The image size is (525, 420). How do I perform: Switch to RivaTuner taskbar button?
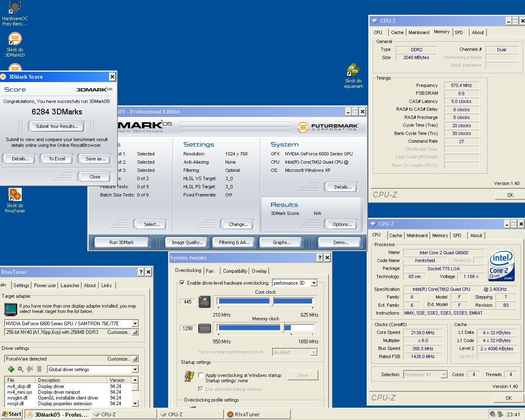(258, 414)
